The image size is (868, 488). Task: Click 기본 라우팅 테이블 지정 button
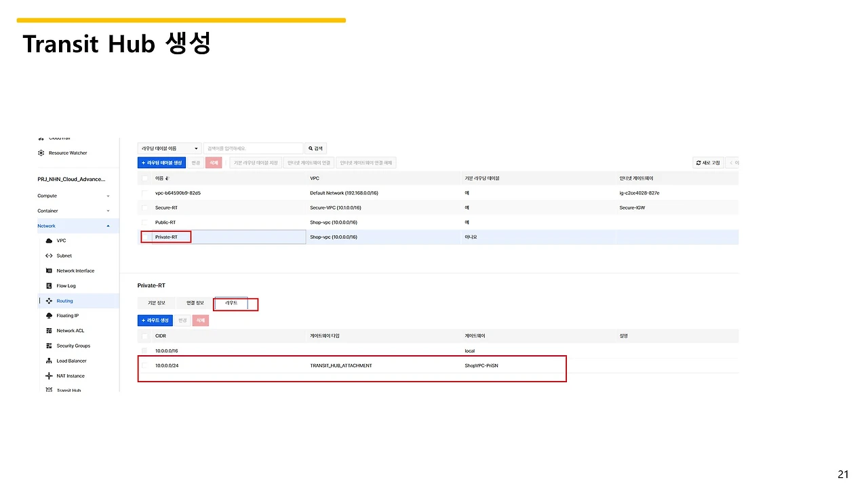[256, 163]
